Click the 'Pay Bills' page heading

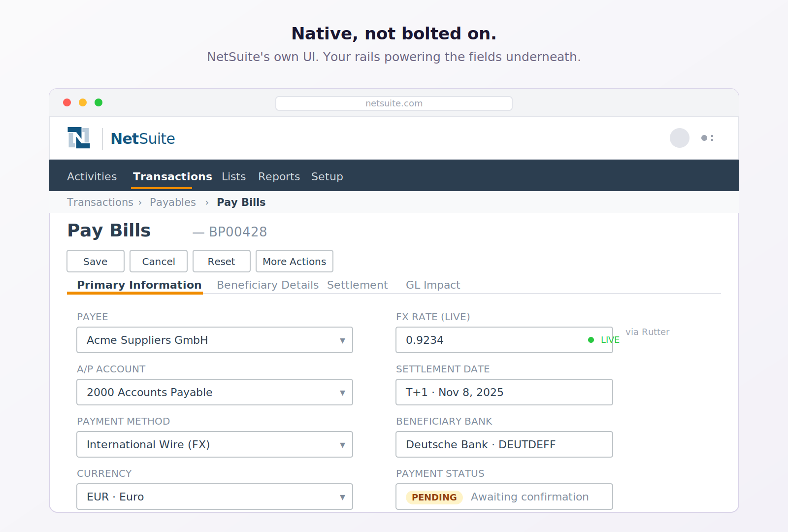(x=109, y=231)
